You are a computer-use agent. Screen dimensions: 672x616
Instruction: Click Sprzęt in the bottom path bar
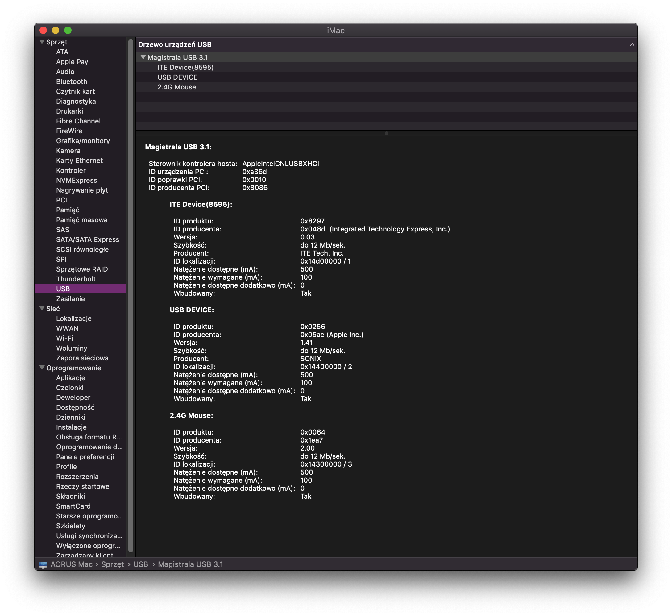click(112, 564)
